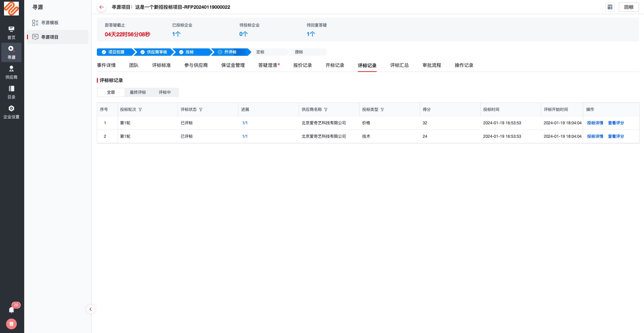
Task: Filter the 供应商名称 column
Action: [326, 110]
